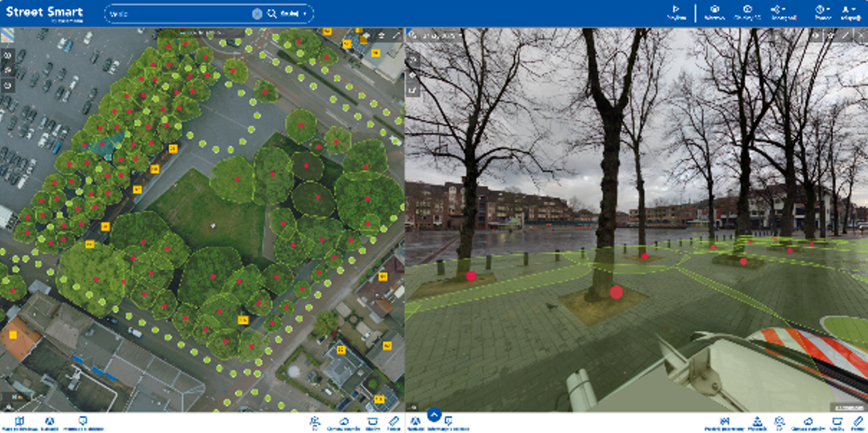This screenshot has height=433, width=868.
Task: Open the globe language dropdown
Action: [x=822, y=10]
